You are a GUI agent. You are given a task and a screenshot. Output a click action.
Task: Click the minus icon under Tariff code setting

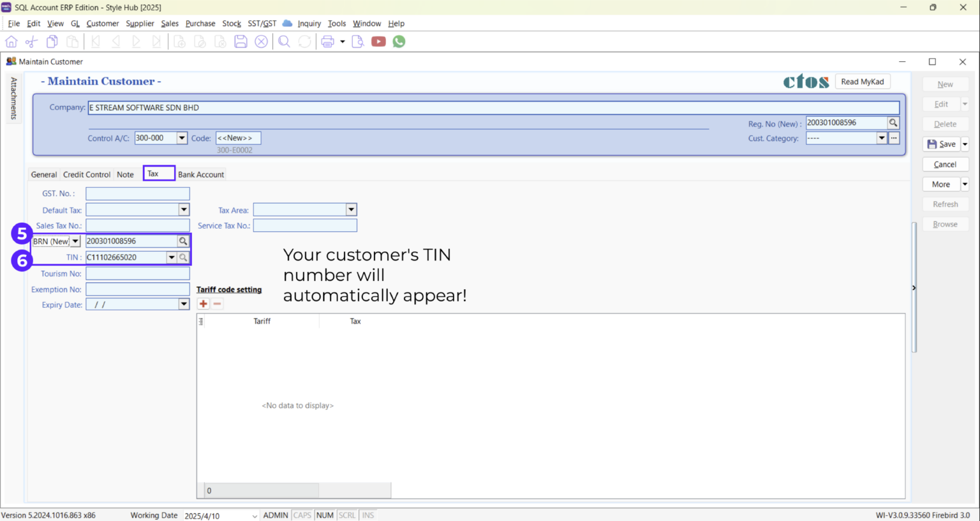click(217, 303)
